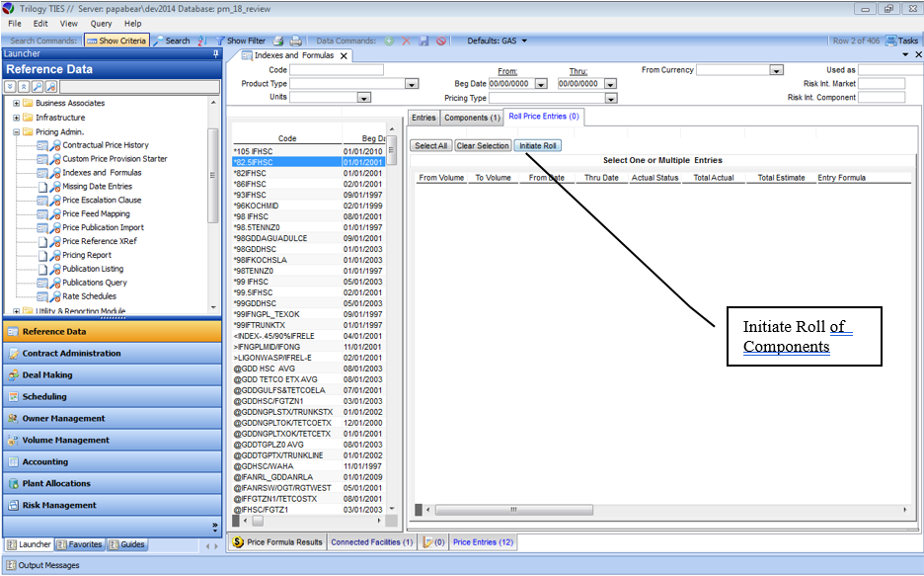Click the red delete X data command
This screenshot has height=576, width=924.
[x=407, y=41]
